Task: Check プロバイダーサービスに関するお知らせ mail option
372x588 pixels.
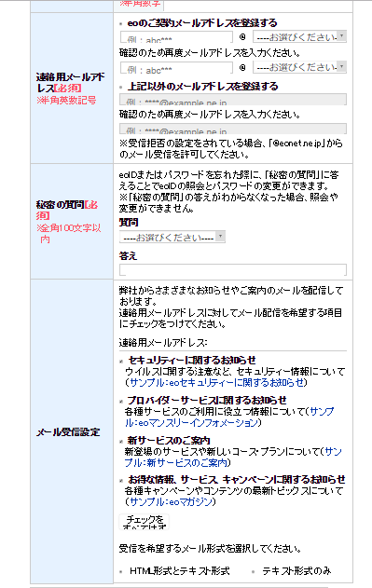Action: tap(121, 402)
